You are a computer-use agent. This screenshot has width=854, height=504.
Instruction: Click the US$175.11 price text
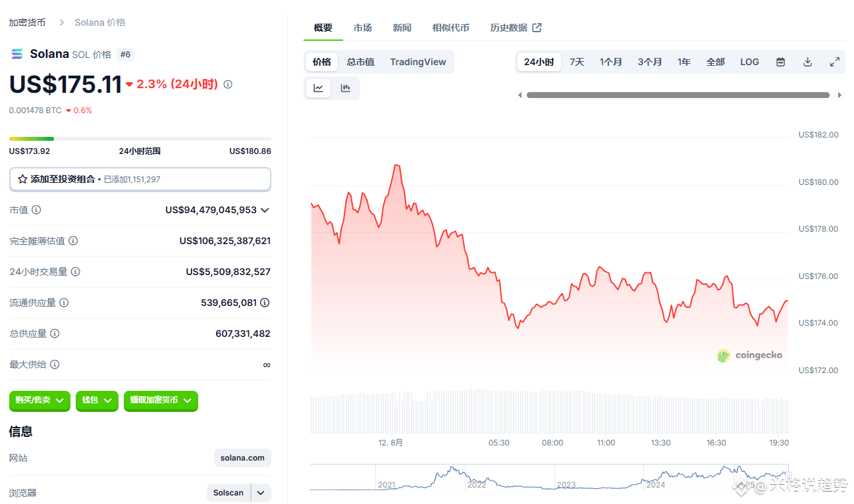[x=66, y=84]
